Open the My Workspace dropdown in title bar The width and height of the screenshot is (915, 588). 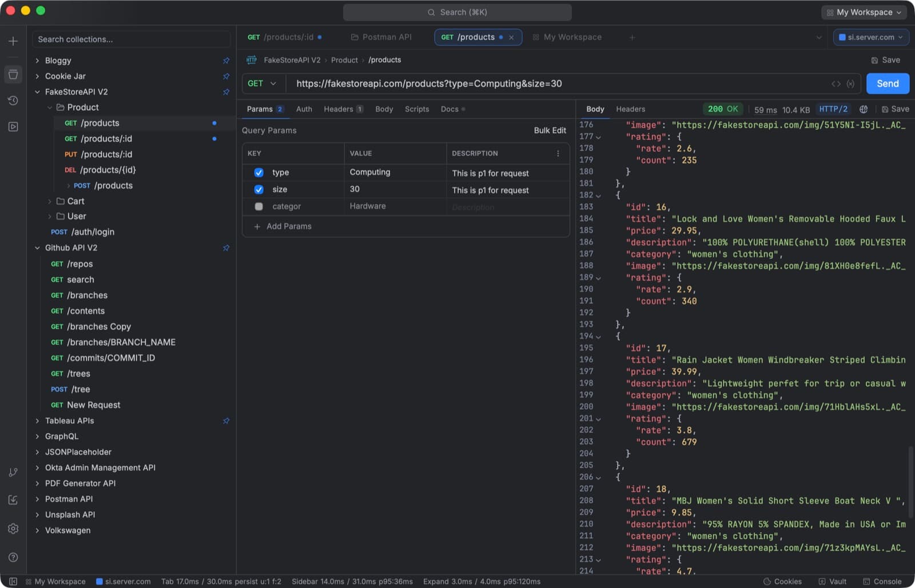click(864, 13)
